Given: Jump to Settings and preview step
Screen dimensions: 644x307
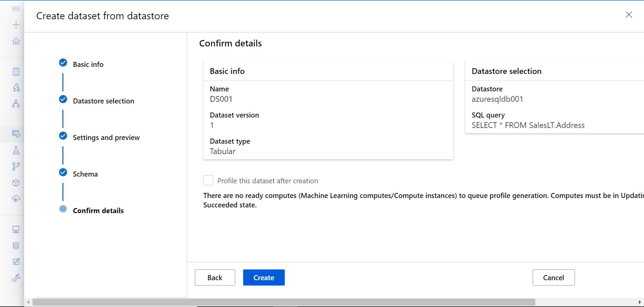Looking at the screenshot, I should 106,138.
